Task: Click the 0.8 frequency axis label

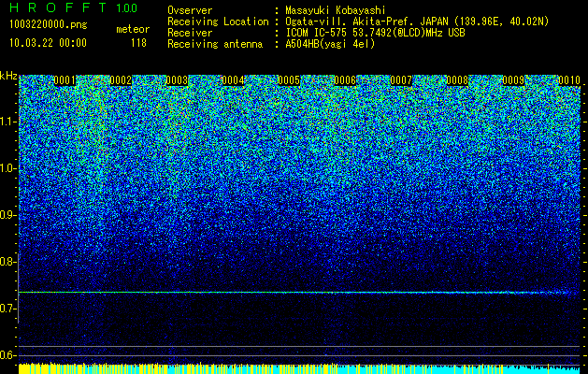Action: pyautogui.click(x=7, y=262)
